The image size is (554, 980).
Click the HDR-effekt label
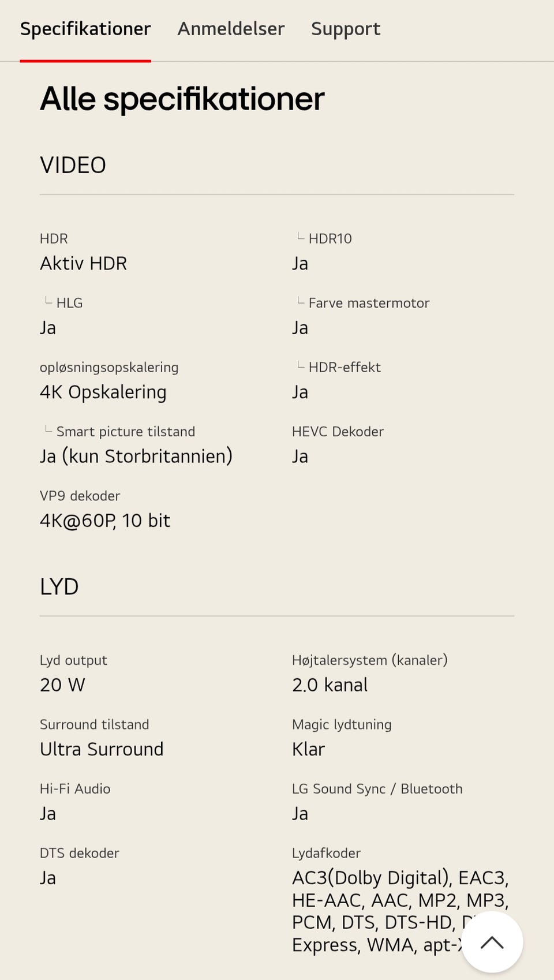tap(345, 367)
